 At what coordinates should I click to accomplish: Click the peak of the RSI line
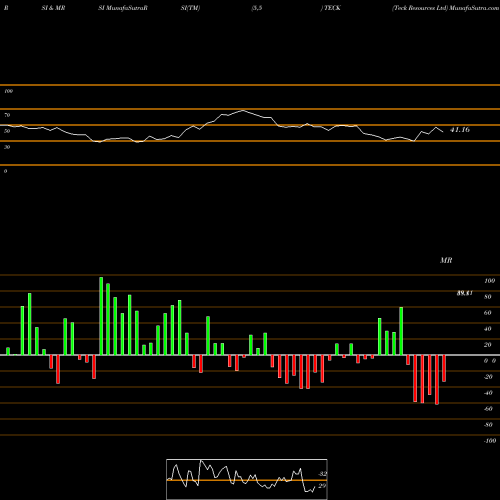click(243, 110)
